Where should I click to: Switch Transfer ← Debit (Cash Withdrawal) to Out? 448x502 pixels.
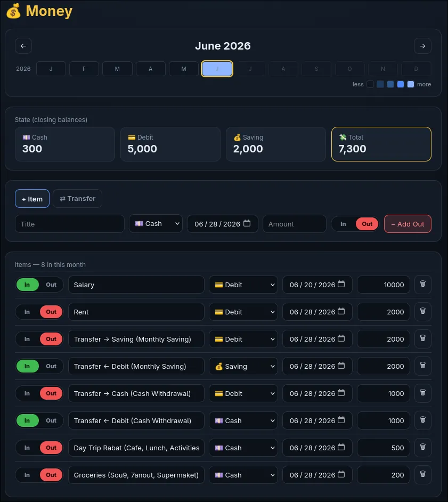click(51, 420)
